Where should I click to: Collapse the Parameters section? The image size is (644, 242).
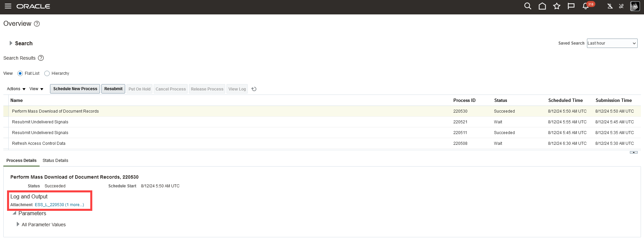pyautogui.click(x=14, y=213)
